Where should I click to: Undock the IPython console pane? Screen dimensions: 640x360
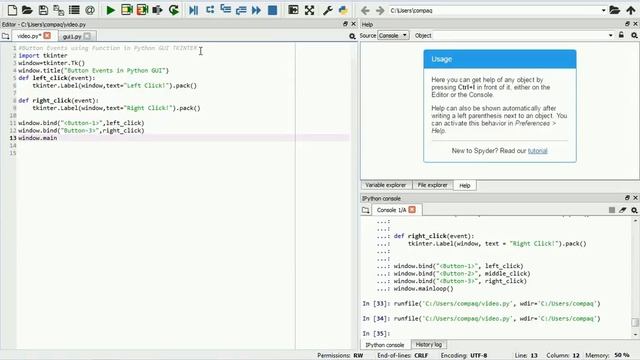(627, 198)
